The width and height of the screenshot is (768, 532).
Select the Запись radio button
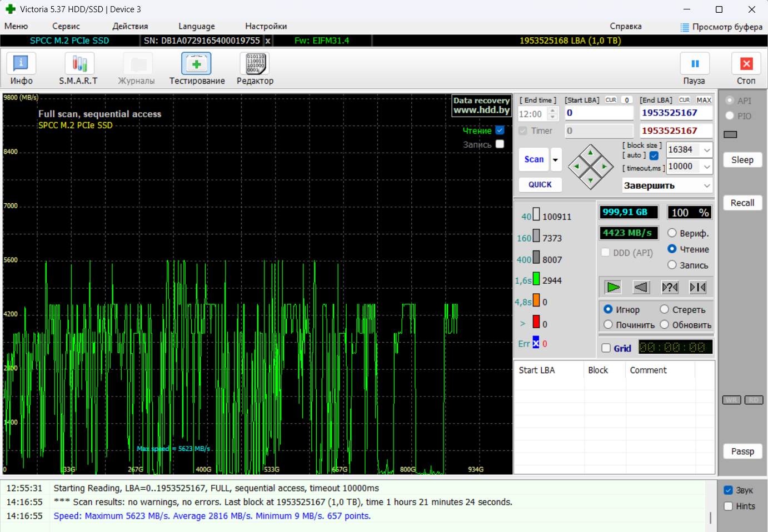[x=672, y=265]
